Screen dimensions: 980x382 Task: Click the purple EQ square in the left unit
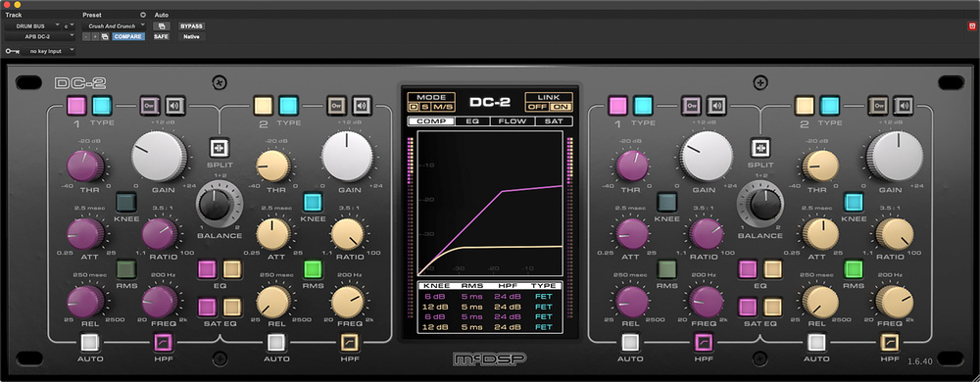coord(207,269)
